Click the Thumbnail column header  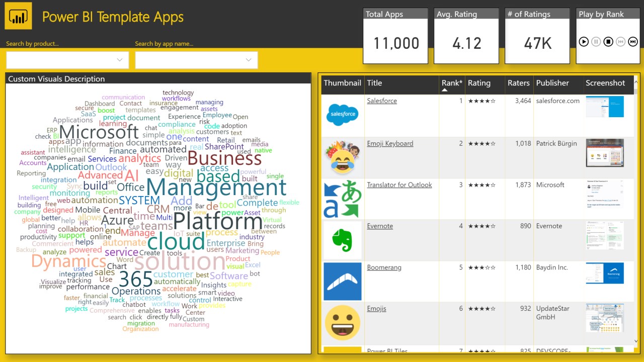[342, 83]
